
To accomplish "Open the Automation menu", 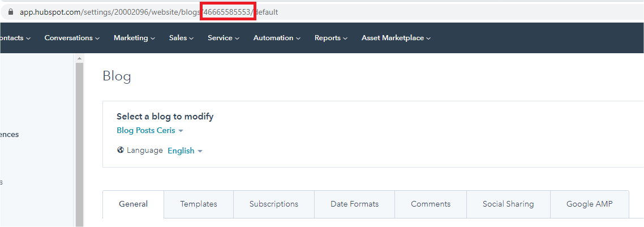I will click(277, 38).
